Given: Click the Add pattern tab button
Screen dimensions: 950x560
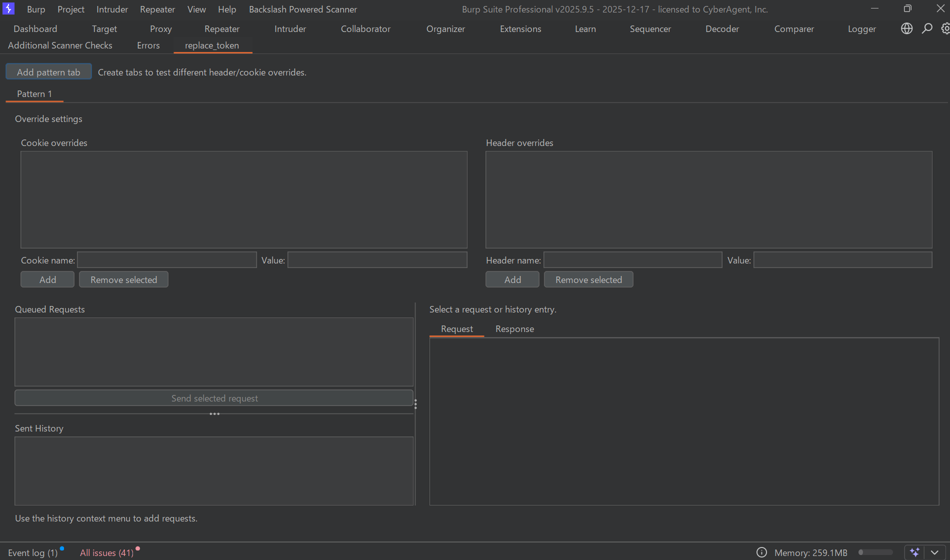Looking at the screenshot, I should [48, 71].
